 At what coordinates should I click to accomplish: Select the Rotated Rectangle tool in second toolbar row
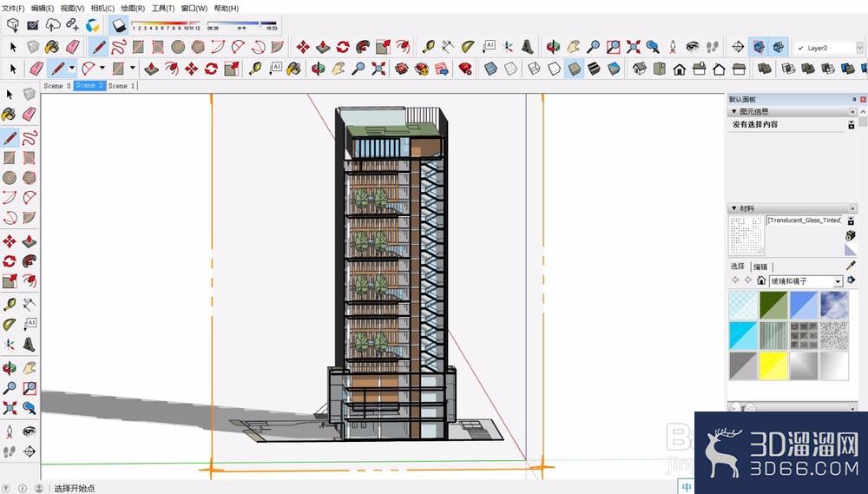click(x=158, y=47)
